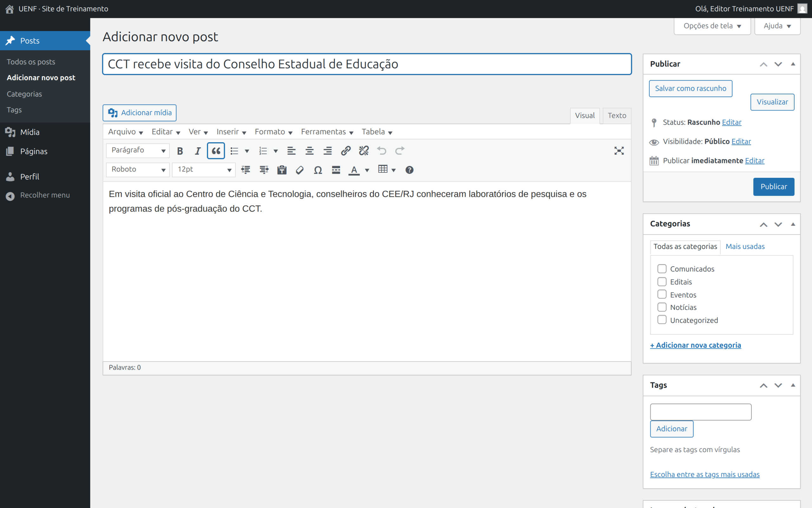Toggle bold formatting in the editor toolbar
Screen dimensions: 812x508
180,151
